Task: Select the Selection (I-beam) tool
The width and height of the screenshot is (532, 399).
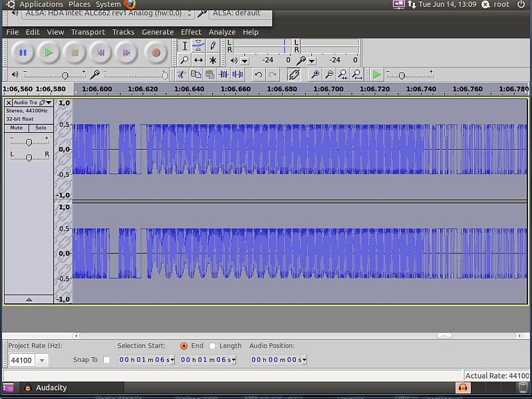Action: [x=185, y=45]
